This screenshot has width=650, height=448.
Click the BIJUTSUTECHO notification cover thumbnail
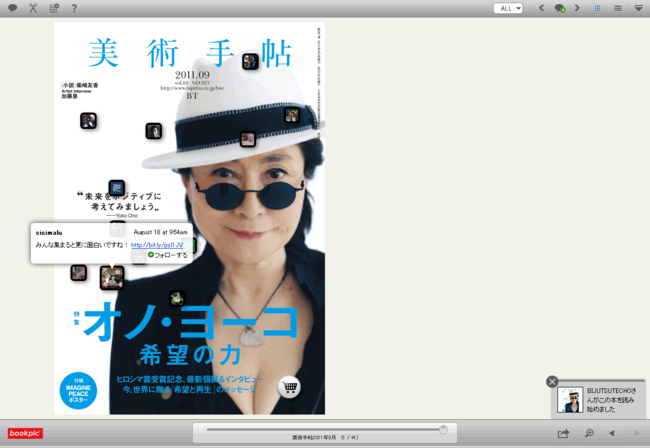point(570,400)
